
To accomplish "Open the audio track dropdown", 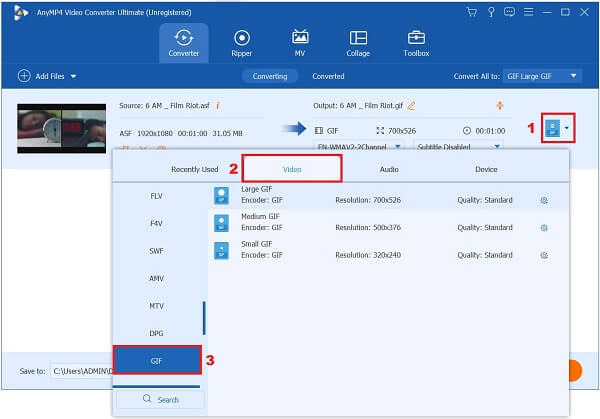I will tap(357, 146).
